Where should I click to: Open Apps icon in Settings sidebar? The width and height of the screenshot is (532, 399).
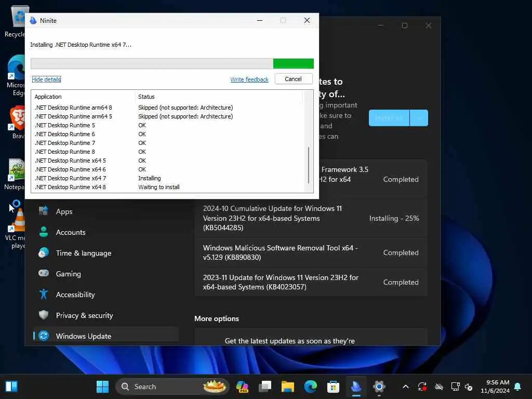(44, 211)
